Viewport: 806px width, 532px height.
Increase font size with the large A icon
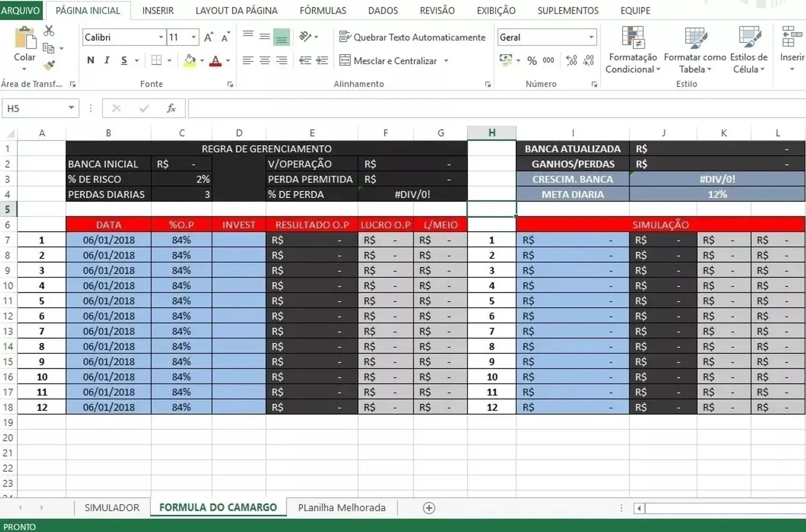(209, 37)
